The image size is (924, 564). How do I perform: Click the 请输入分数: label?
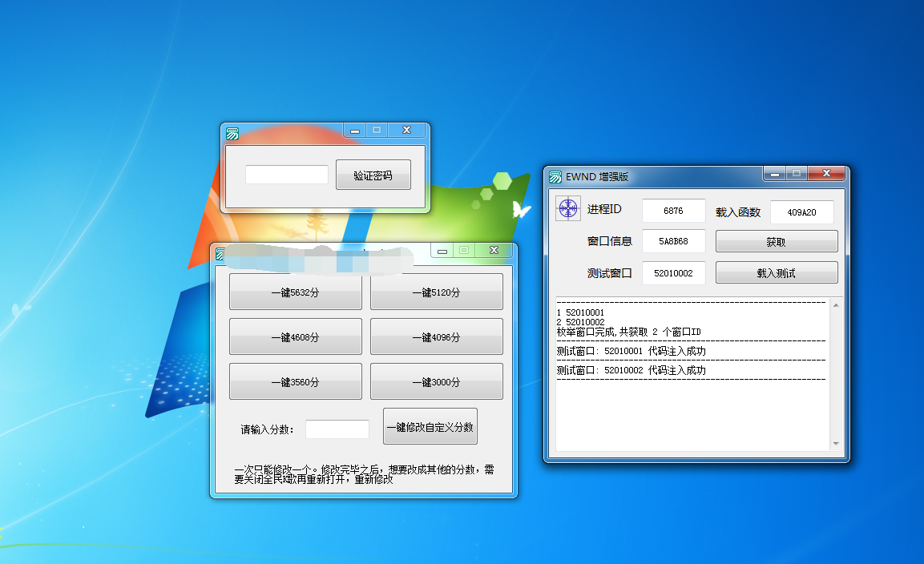pyautogui.click(x=267, y=429)
